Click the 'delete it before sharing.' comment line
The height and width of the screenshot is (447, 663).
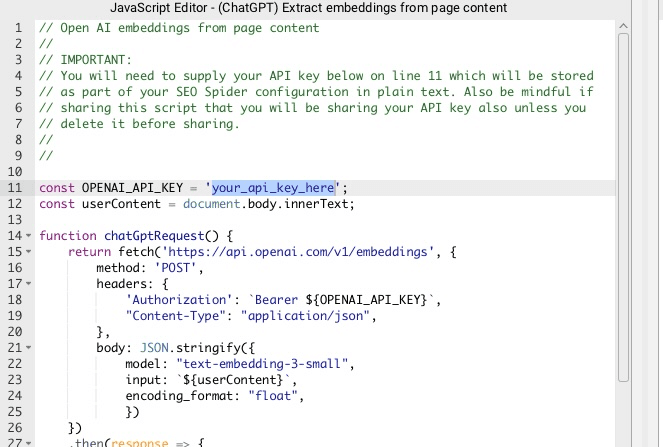pos(150,124)
